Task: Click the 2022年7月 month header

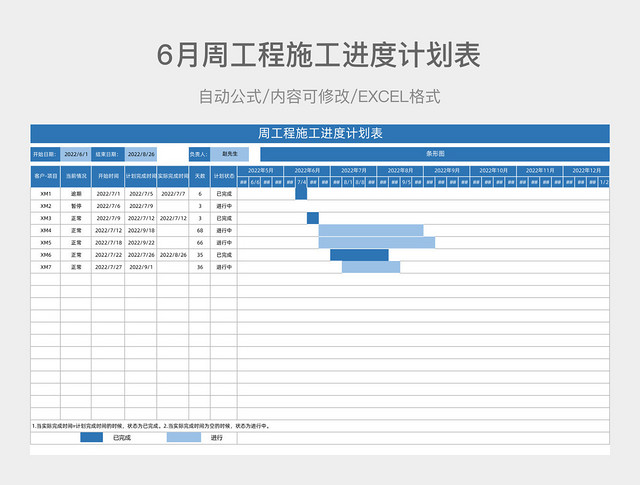Action: pos(353,171)
